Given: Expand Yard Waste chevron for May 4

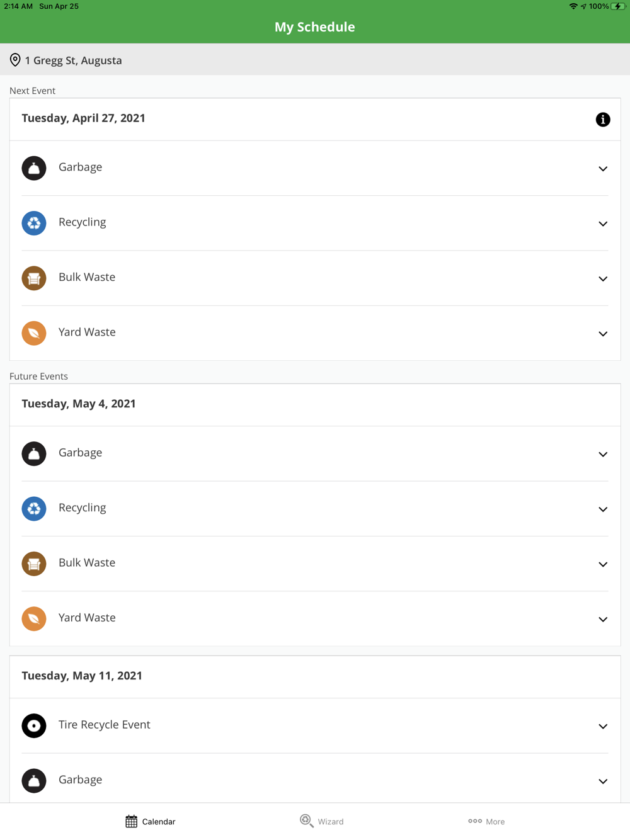Looking at the screenshot, I should pos(602,620).
